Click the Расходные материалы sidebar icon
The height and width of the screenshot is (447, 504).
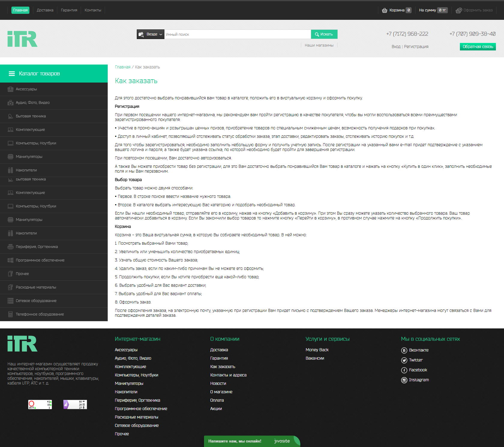(x=10, y=287)
